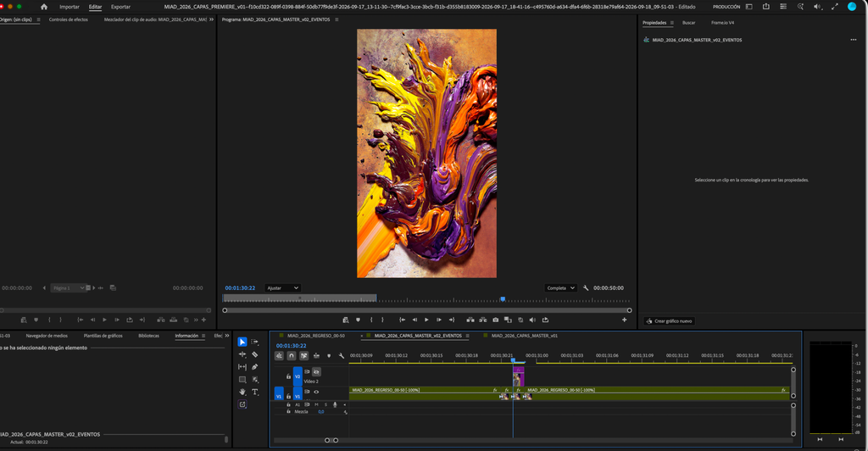Screen dimensions: 868x451
Task: Open the MIAD_2026_REGRESO_00-50 sequence tab
Action: 315,336
